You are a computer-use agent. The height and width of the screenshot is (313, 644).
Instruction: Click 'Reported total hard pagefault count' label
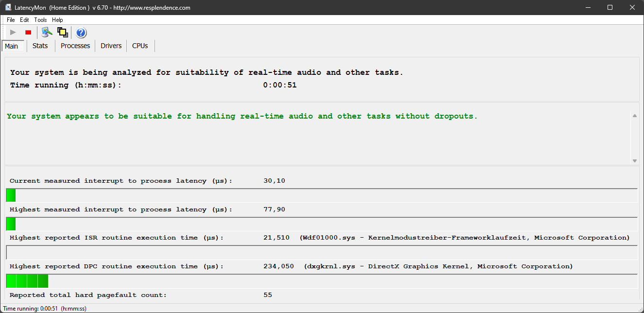point(88,295)
